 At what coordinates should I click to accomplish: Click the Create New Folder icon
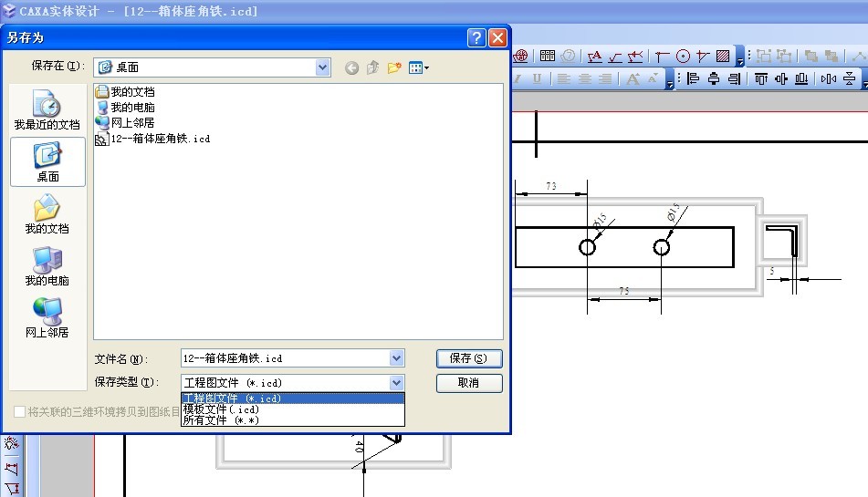(x=394, y=67)
